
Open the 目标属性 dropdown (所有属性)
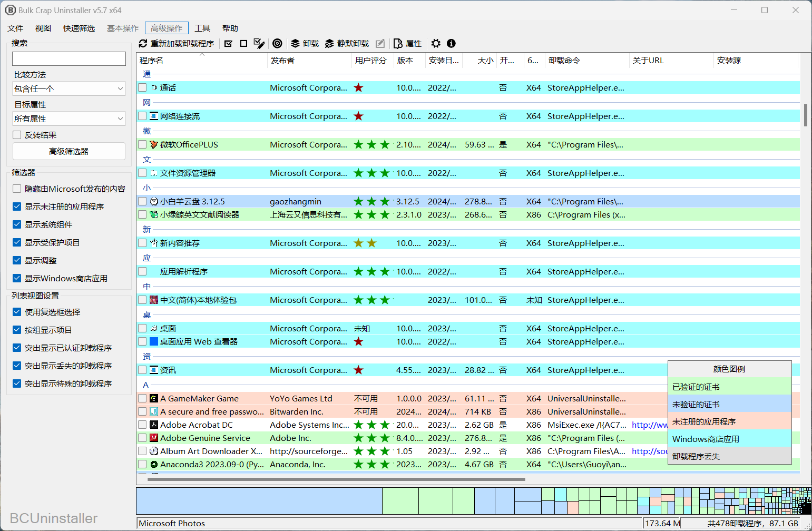pos(69,119)
